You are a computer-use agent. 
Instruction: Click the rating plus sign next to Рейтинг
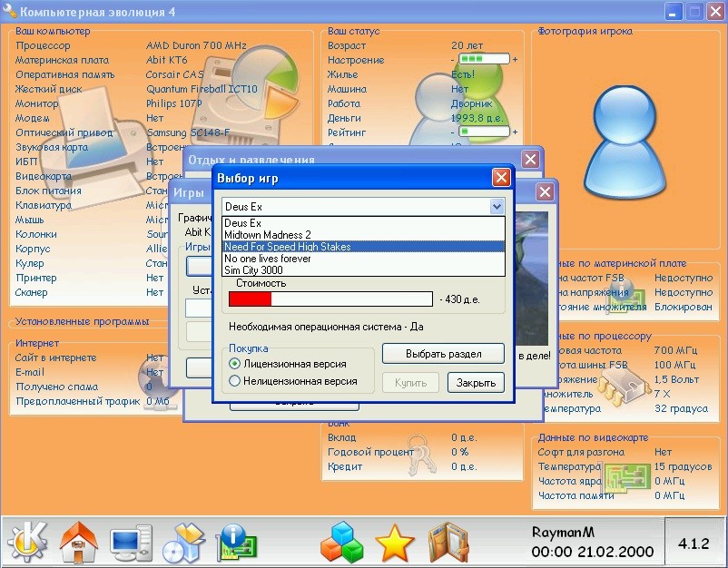click(x=515, y=132)
